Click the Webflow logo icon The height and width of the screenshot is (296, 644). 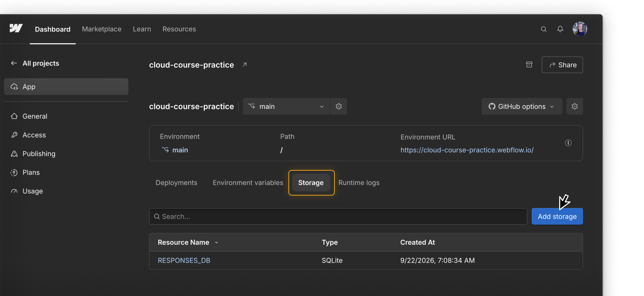point(16,28)
